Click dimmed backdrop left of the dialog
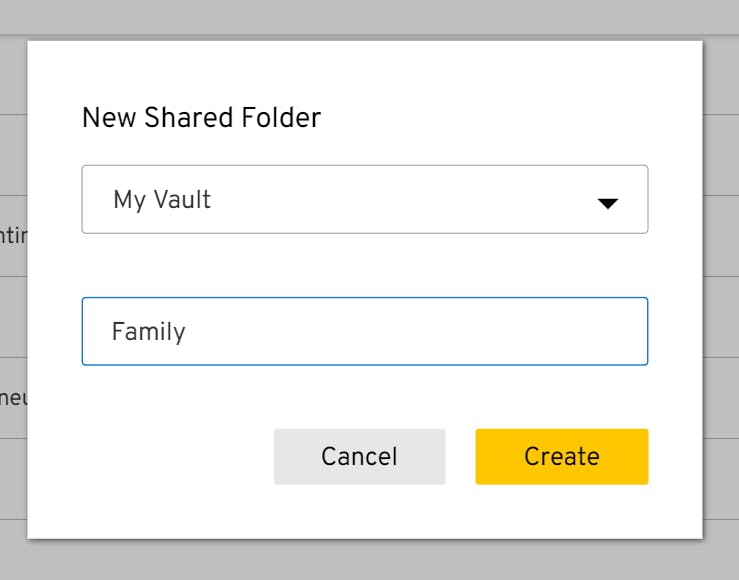The image size is (739, 580). point(13,320)
